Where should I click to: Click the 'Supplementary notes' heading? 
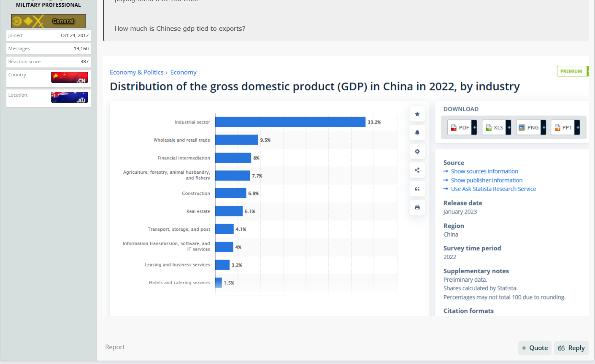[476, 271]
